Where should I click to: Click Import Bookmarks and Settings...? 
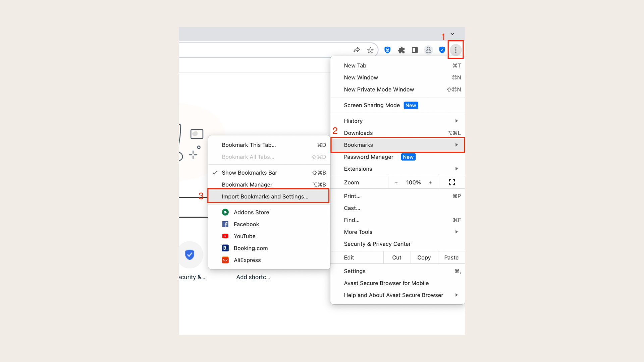pyautogui.click(x=268, y=196)
